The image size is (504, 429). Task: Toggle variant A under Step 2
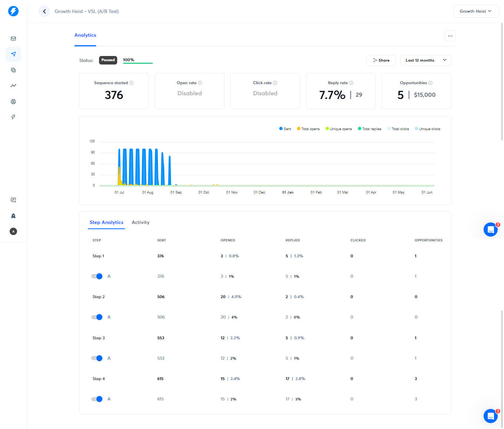coord(97,317)
